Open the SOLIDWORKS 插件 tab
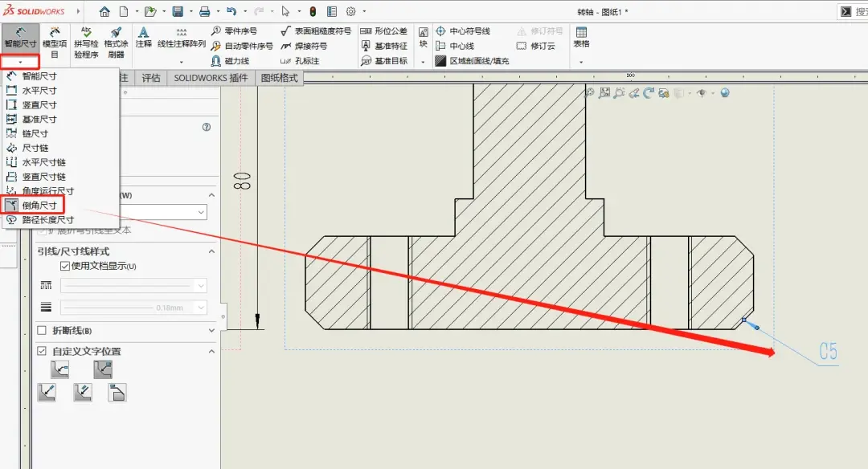868x469 pixels. (x=211, y=78)
